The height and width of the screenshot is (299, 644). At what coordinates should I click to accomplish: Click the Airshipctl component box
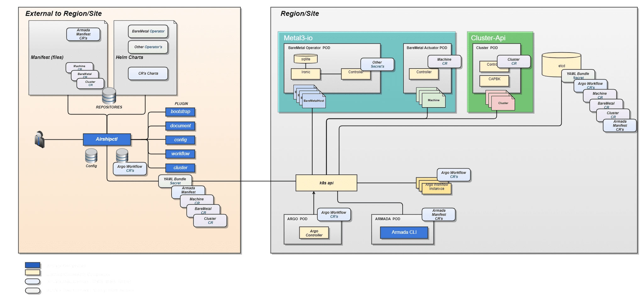pos(107,139)
